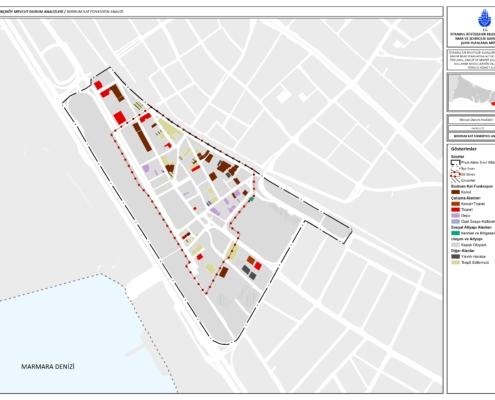Click the black dashed boundary legend symbol
495x400 pixels.
point(455,163)
